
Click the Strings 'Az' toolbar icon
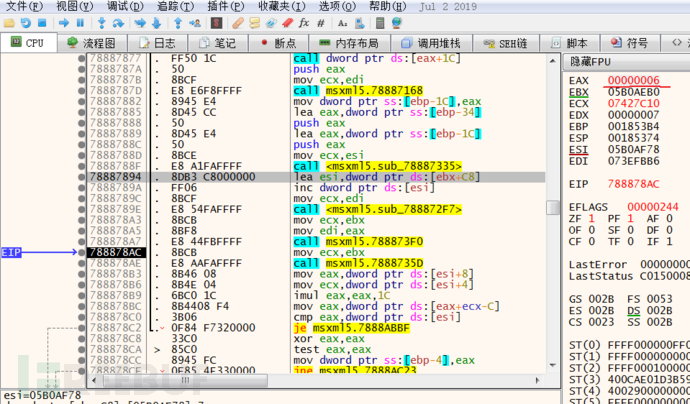click(x=343, y=22)
